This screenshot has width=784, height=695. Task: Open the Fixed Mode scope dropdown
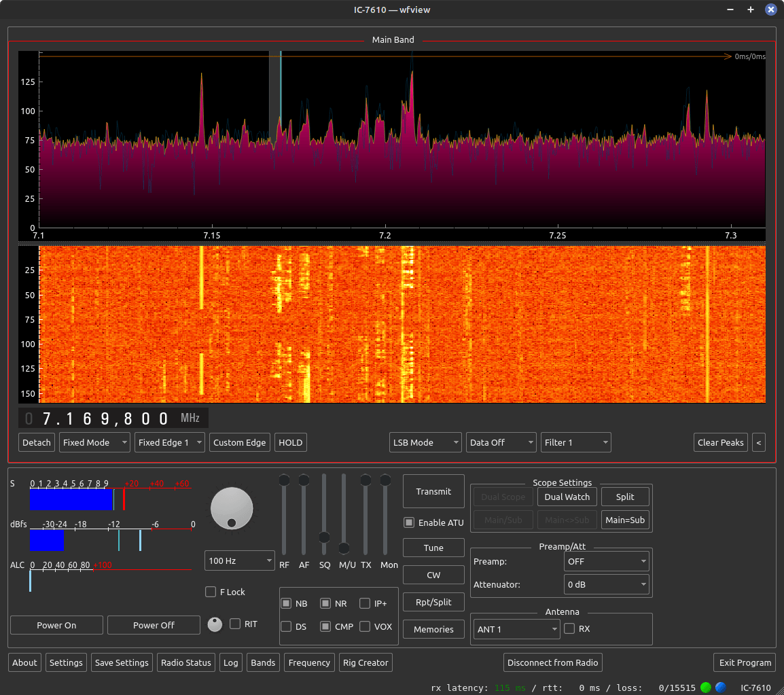[x=94, y=442]
